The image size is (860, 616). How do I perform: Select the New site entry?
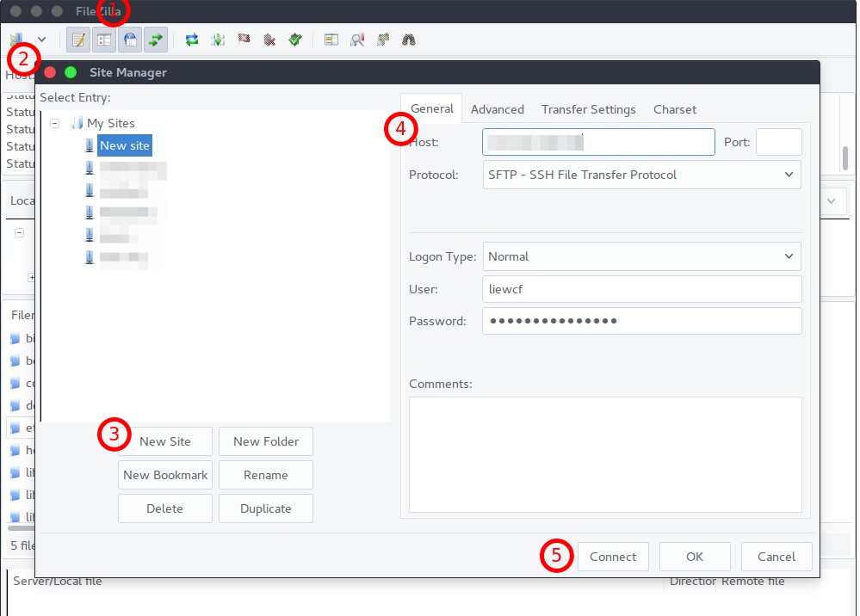click(x=125, y=145)
